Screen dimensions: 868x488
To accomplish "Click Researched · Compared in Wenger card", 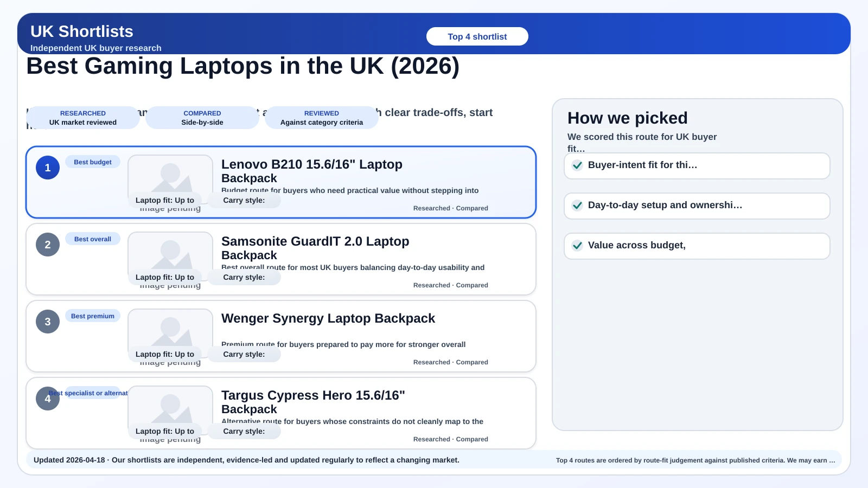I will [451, 362].
